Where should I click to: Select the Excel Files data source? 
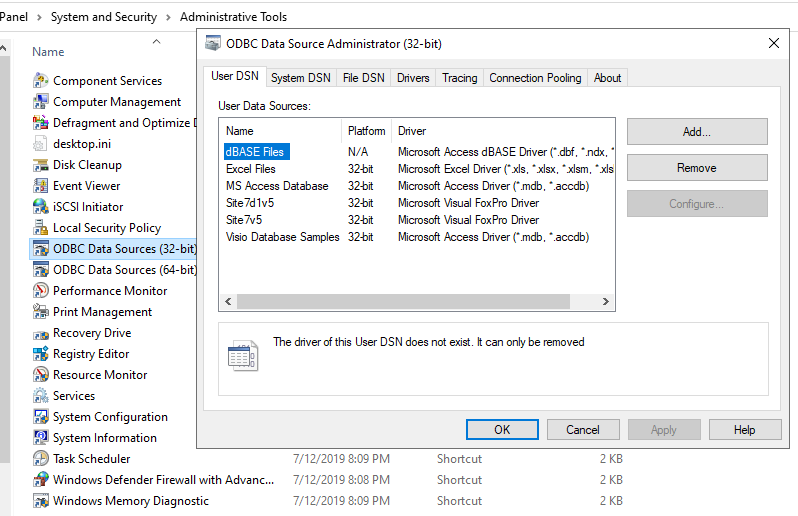251,169
